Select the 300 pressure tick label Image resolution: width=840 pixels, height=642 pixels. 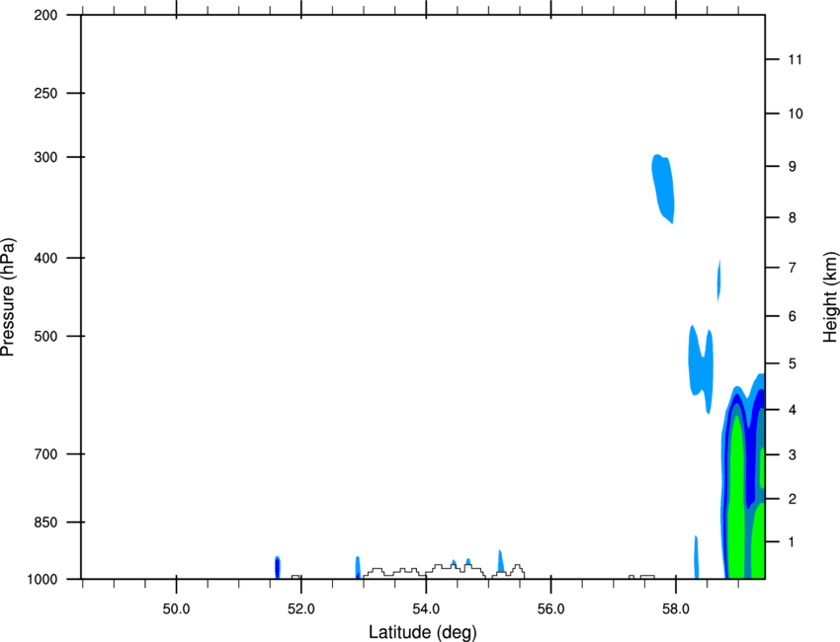45,157
